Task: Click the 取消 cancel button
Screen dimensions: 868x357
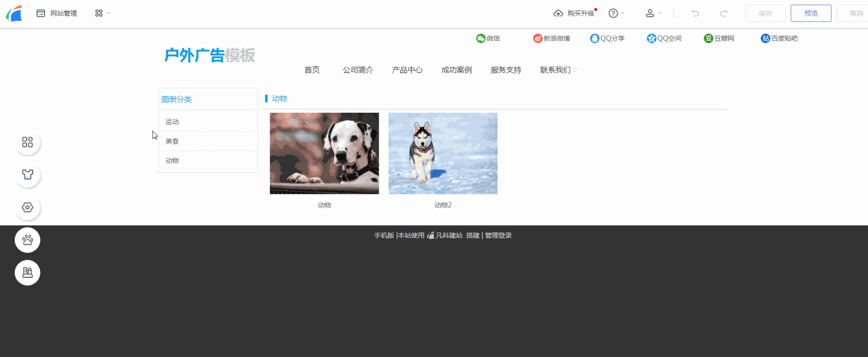Action: click(854, 13)
